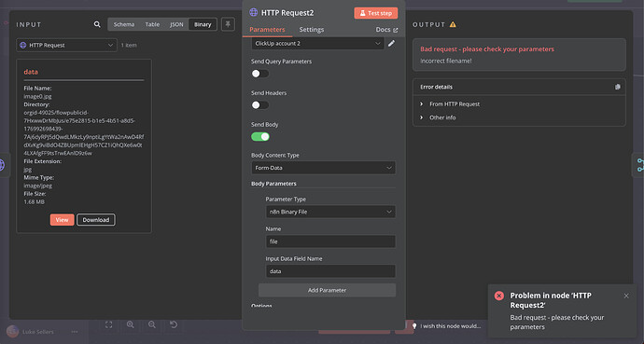View the image0.jpg binary file
This screenshot has width=644, height=344.
62,220
